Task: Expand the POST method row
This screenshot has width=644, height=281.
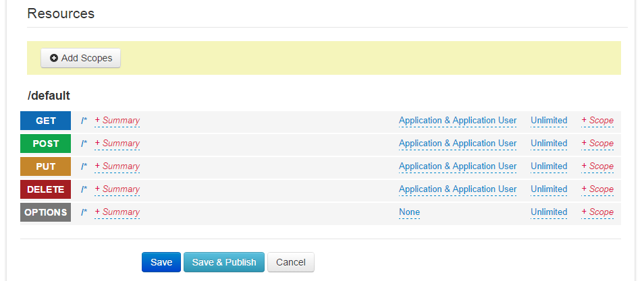Action: click(45, 144)
